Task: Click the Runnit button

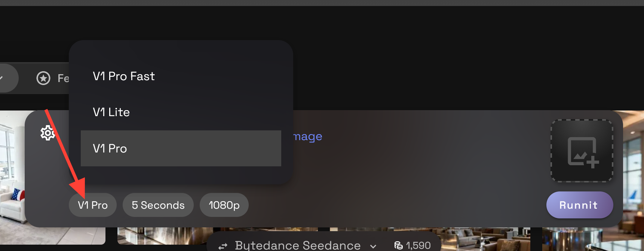Action: [580, 205]
